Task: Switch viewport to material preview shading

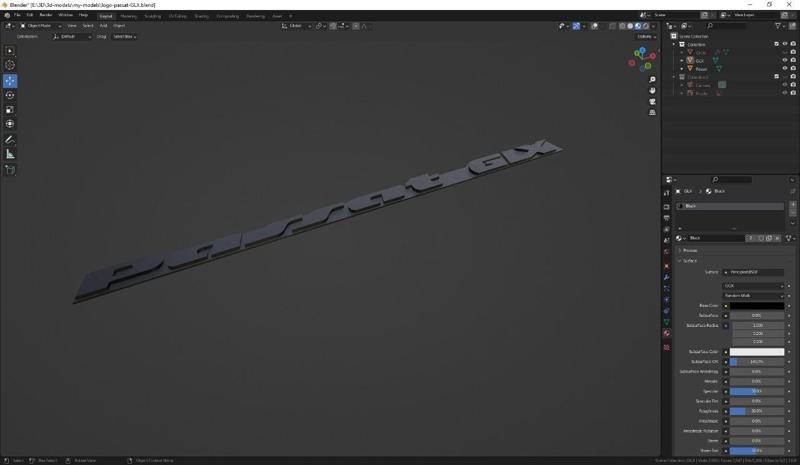Action: 638,26
